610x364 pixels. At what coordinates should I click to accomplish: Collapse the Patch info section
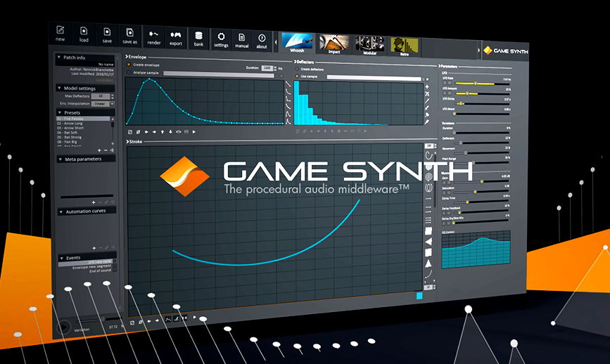[x=59, y=57]
